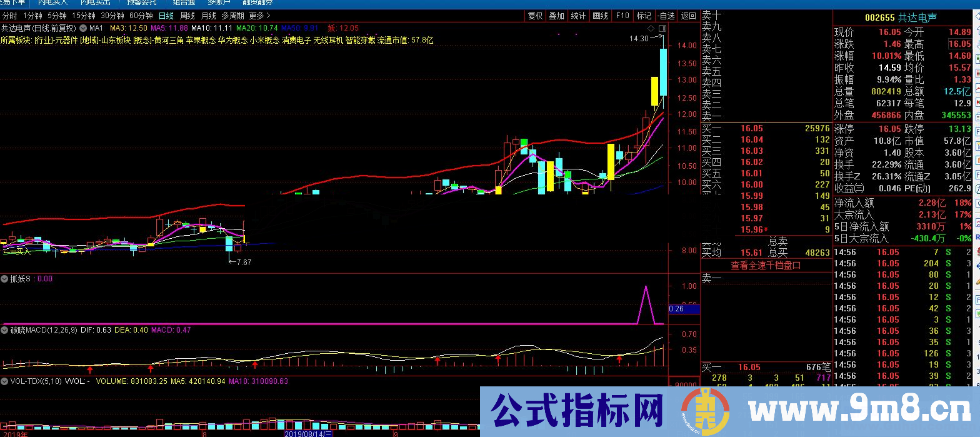Click the 消费电子 concept link
Image resolution: width=980 pixels, height=437 pixels.
[297, 40]
